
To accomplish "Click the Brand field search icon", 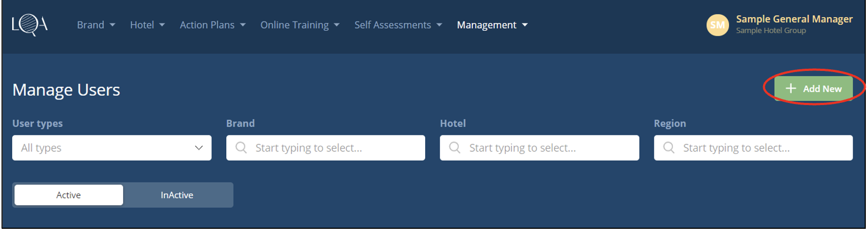I will coord(241,148).
